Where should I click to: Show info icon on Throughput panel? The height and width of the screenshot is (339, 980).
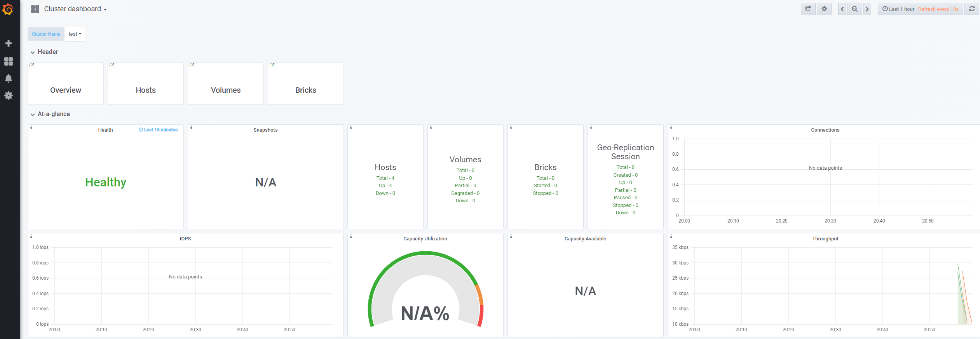(x=671, y=236)
